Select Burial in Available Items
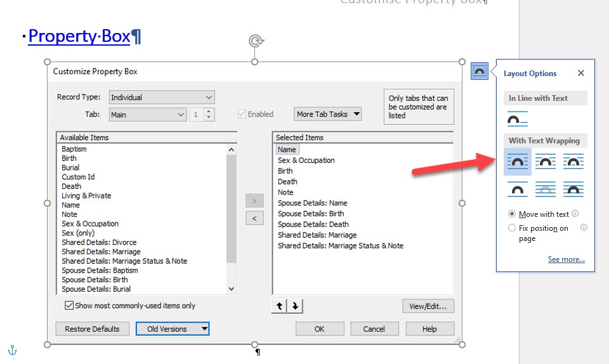609x364 pixels. point(70,167)
